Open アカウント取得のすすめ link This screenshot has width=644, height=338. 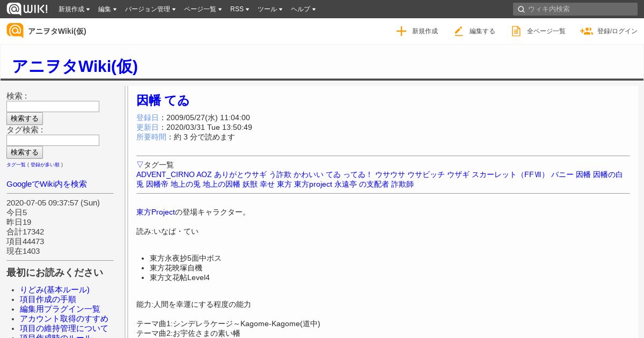(64, 319)
